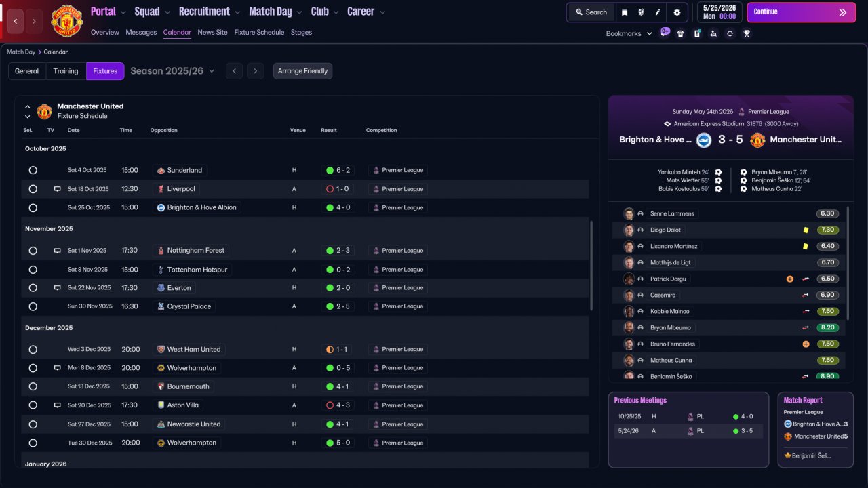Select the Wolverhampton 30 Dec fixture radio button
This screenshot has height=488, width=868.
point(33,443)
